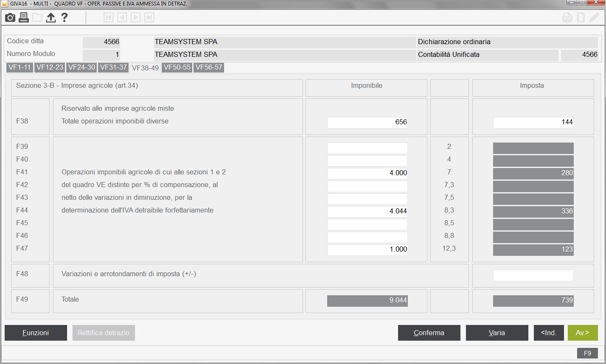Click the empty F40 Imponibile field
Image resolution: width=606 pixels, height=364 pixels.
click(368, 161)
